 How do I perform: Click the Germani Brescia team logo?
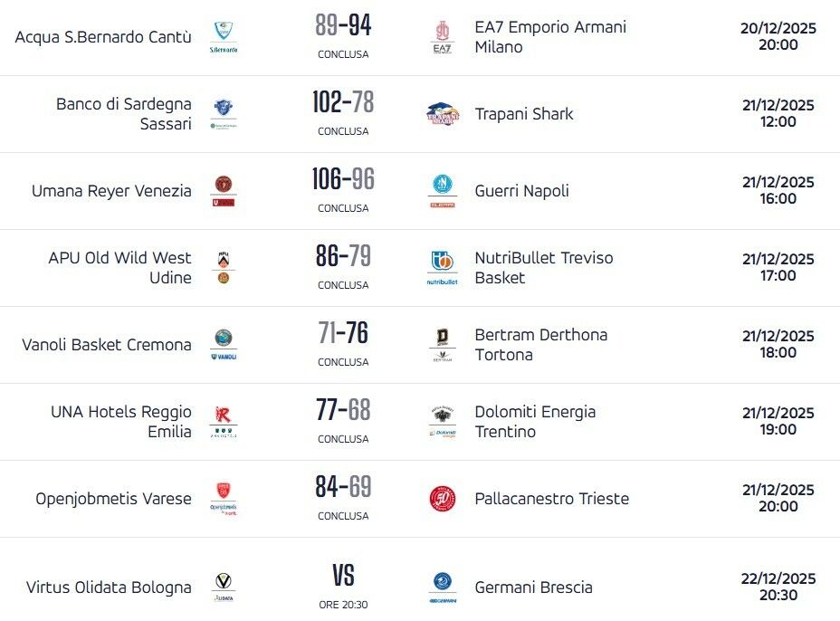click(442, 588)
